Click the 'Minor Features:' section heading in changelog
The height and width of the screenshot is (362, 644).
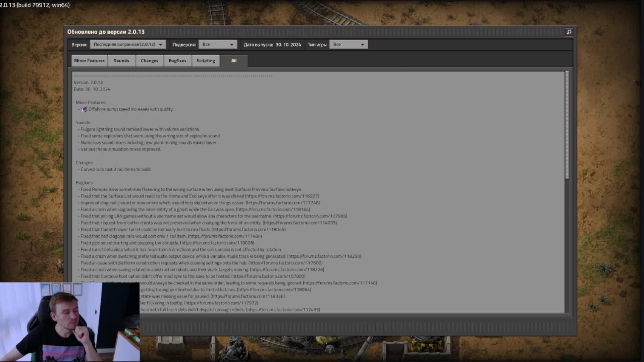pos(91,103)
